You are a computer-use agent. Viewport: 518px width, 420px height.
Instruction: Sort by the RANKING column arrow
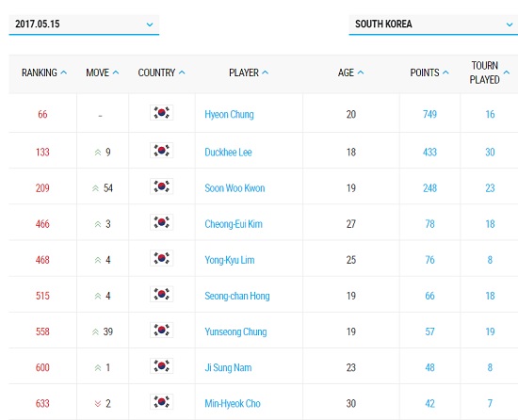tap(64, 73)
